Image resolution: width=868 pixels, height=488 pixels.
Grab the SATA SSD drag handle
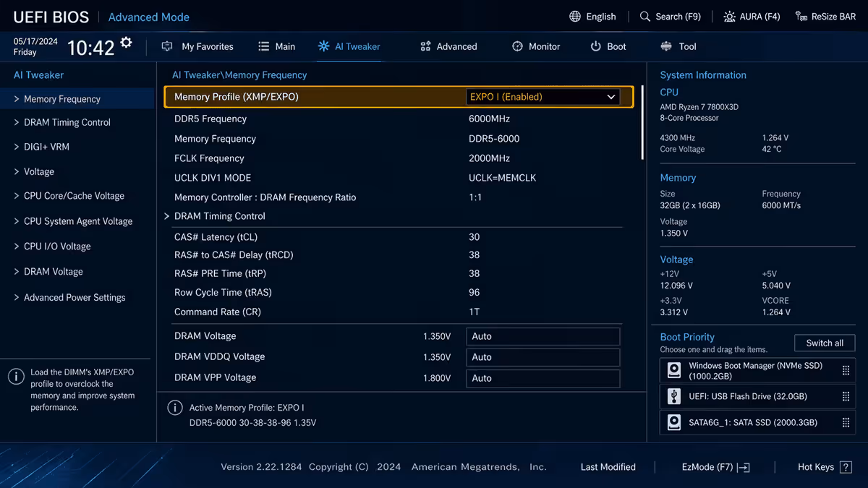(x=846, y=422)
